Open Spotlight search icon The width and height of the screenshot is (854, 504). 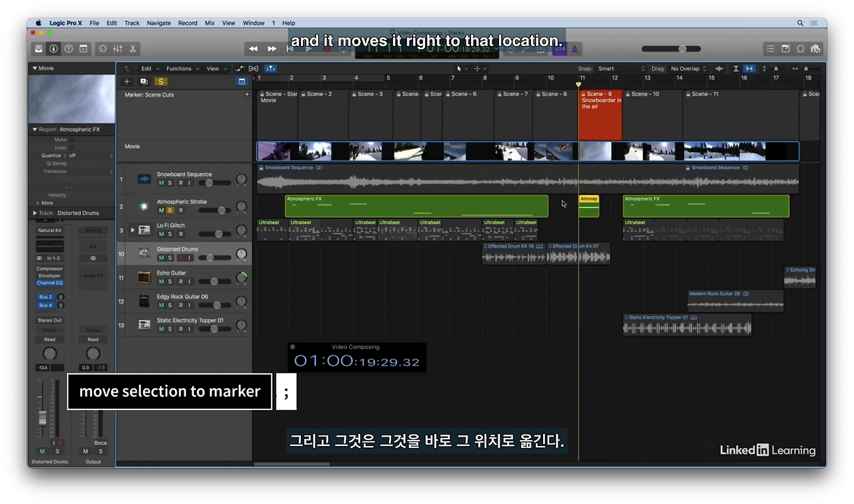(x=800, y=23)
